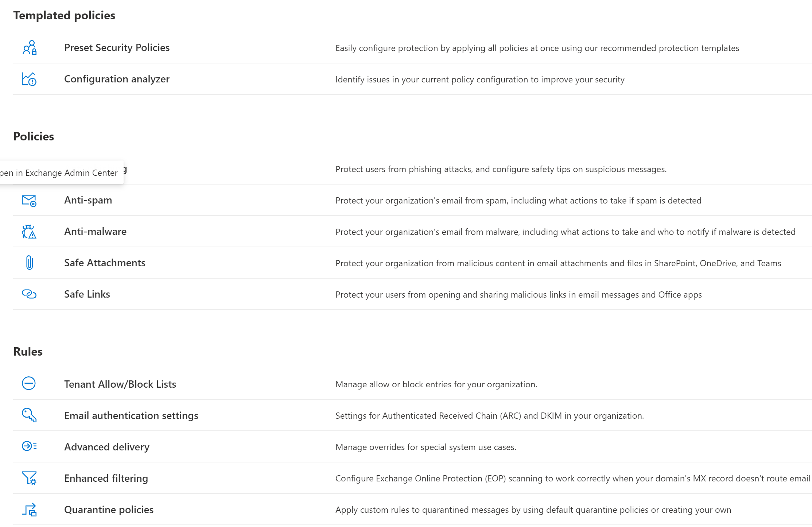Open the Configuration analyzer page
The width and height of the screenshot is (812, 527).
tap(117, 79)
